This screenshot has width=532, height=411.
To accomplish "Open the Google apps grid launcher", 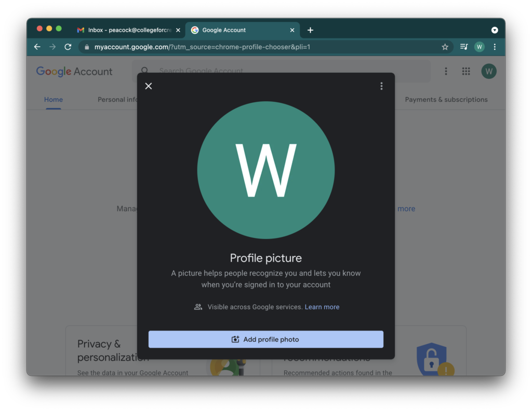I will (x=466, y=71).
